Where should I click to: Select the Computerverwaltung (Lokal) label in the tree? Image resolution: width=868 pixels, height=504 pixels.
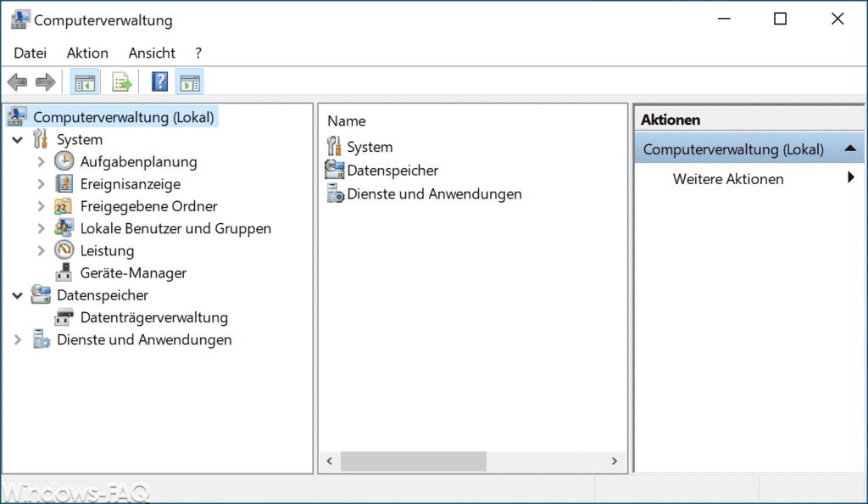click(124, 117)
